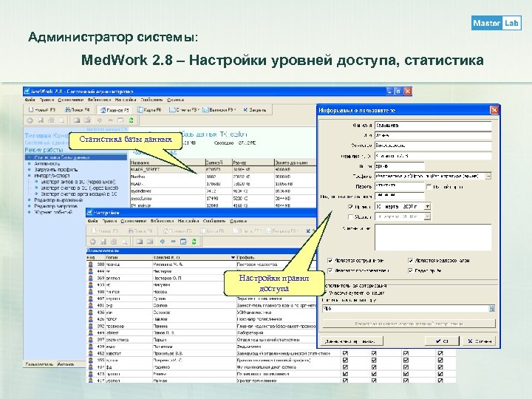The height and width of the screenshot is (399, 532).
Task: Click the green refresh arrows icon in main window
Action: coord(132,120)
